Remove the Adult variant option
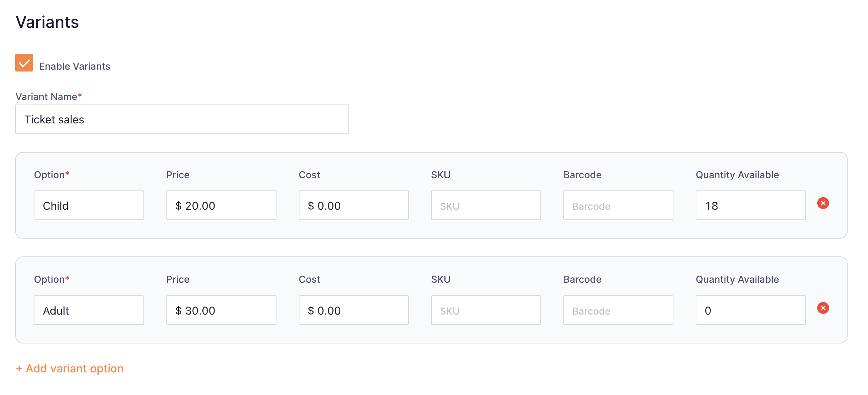Image resolution: width=868 pixels, height=395 pixels. click(x=823, y=308)
